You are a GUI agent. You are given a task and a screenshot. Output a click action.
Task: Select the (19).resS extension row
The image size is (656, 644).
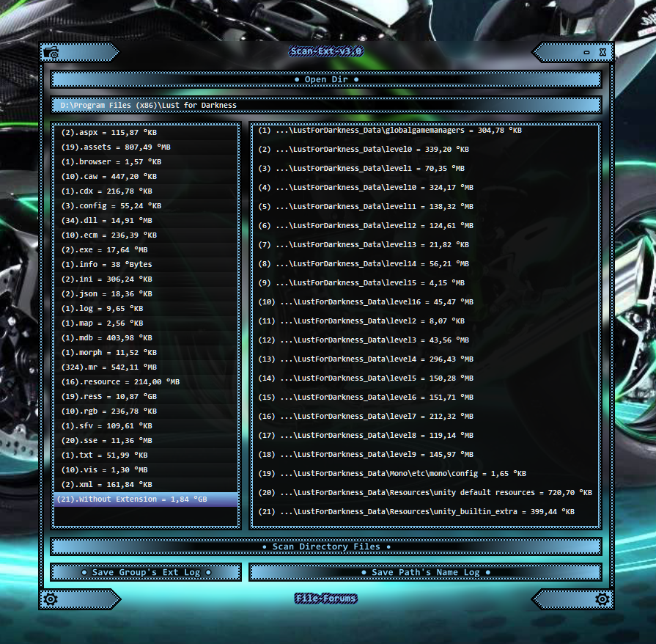coord(146,396)
